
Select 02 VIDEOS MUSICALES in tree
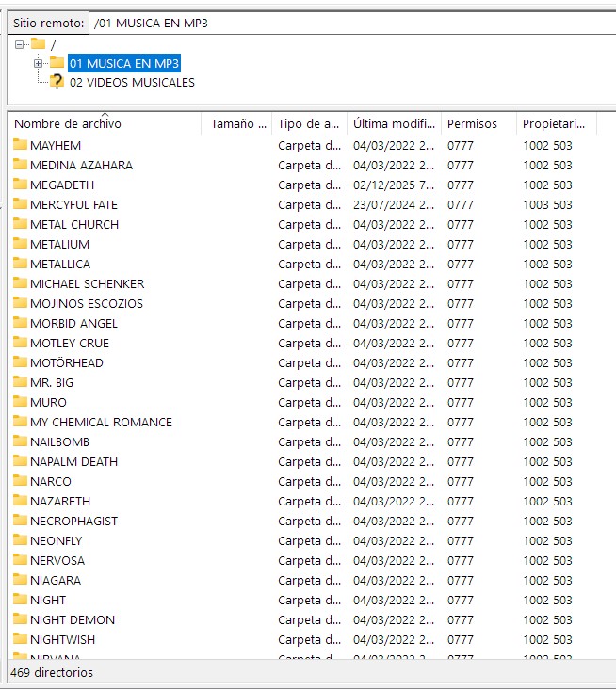(x=132, y=83)
